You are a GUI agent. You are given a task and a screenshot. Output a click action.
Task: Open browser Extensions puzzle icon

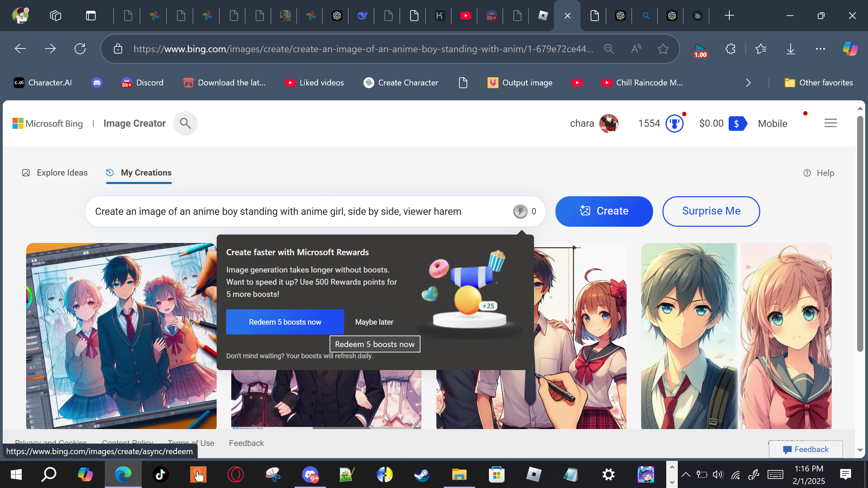730,49
